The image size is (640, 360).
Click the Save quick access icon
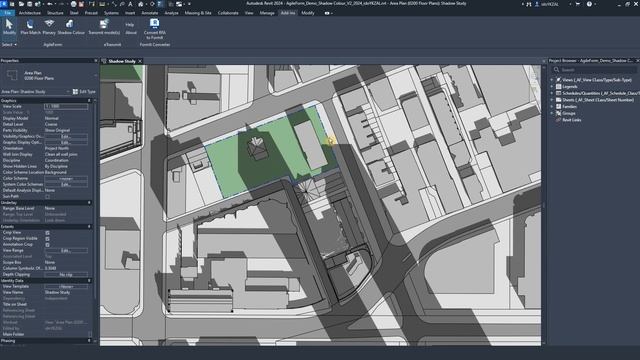29,4
